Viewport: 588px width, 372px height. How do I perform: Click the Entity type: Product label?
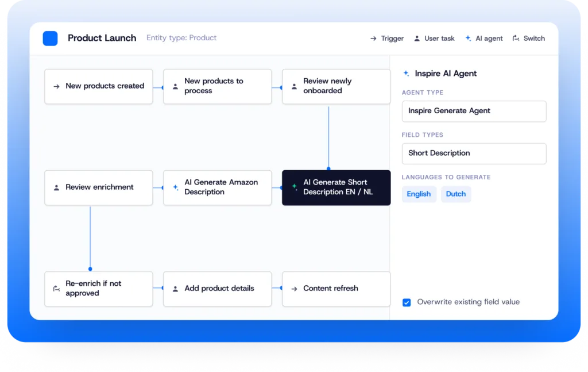point(181,38)
